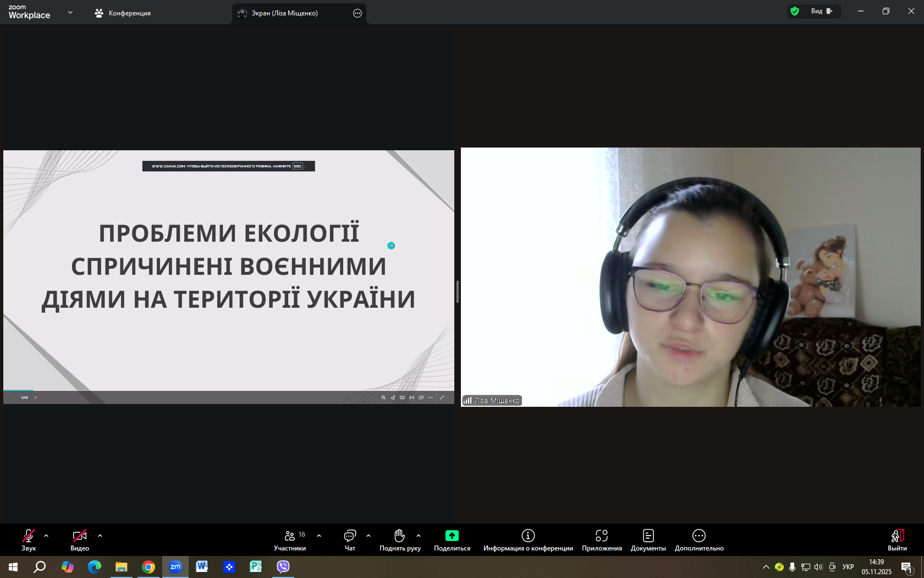Expand audio options arrow next to Звук

coord(46,536)
